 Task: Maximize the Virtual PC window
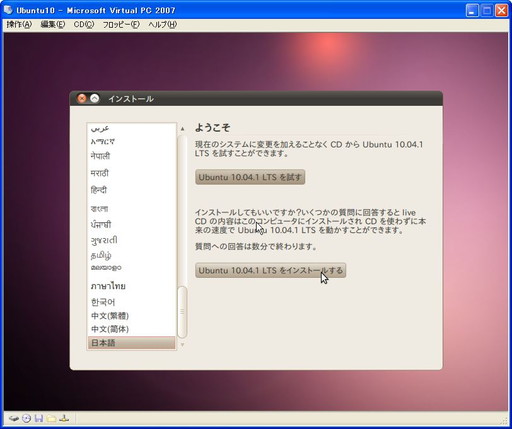click(487, 10)
